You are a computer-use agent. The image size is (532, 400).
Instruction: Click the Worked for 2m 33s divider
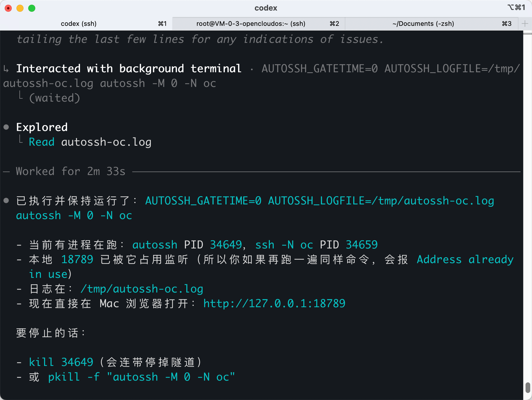click(71, 171)
